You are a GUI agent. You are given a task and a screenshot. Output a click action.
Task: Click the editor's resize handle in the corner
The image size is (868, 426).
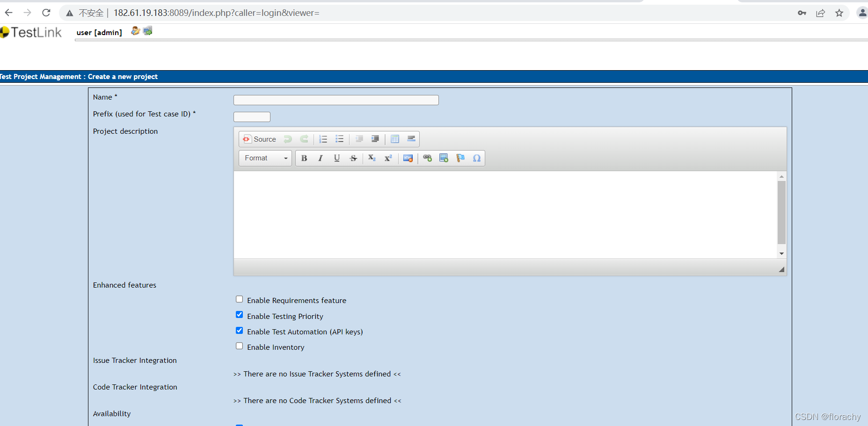coord(781,269)
